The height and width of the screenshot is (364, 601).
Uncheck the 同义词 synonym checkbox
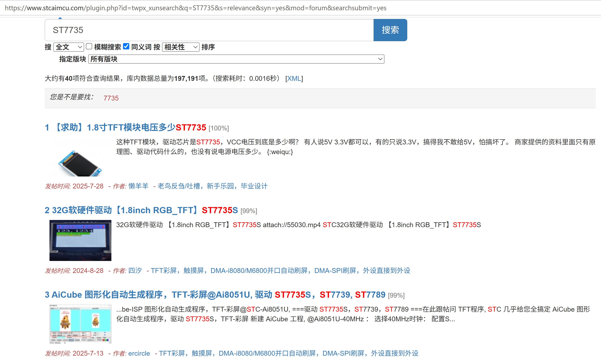click(126, 46)
